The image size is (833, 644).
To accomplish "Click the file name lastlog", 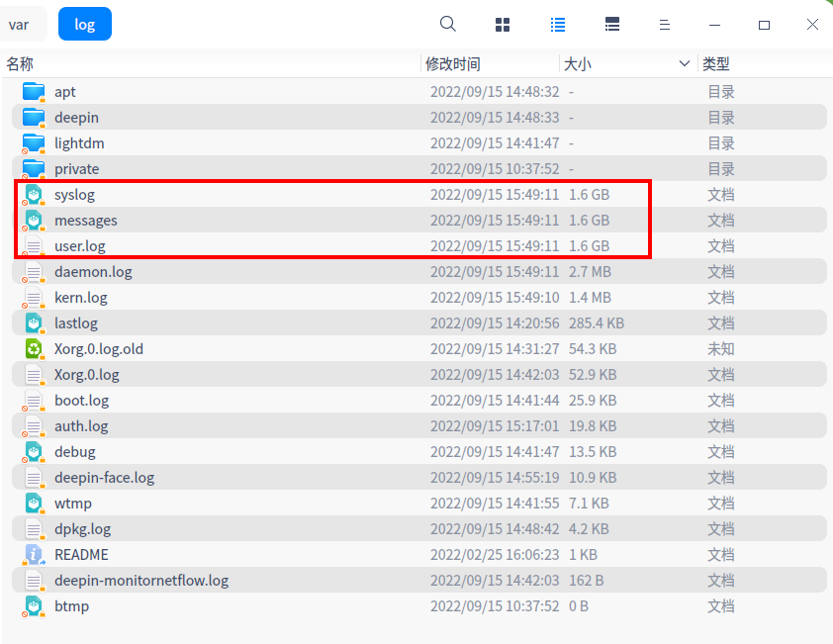I will pyautogui.click(x=76, y=323).
